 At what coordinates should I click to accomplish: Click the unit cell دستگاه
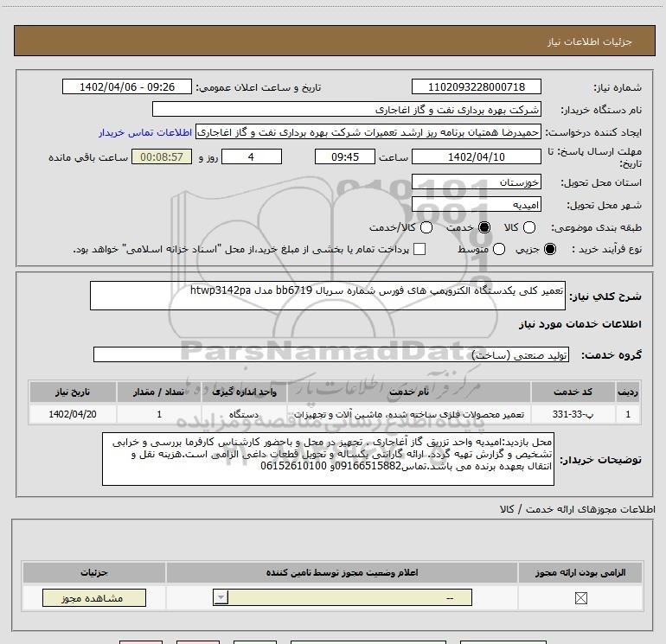[244, 414]
